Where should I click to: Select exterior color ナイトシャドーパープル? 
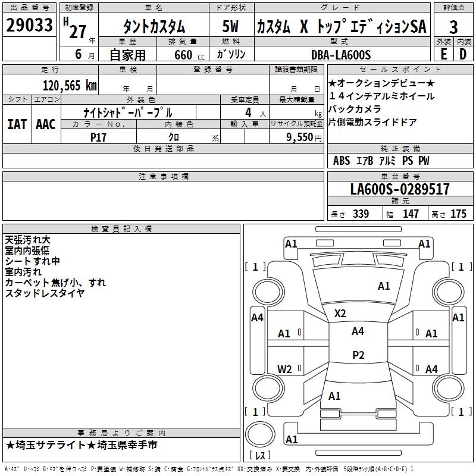tap(128, 112)
